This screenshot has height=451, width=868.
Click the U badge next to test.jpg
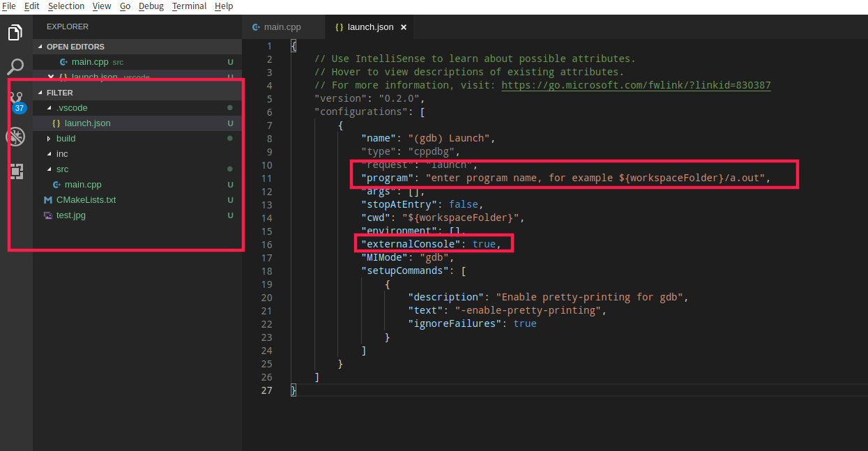coord(230,215)
